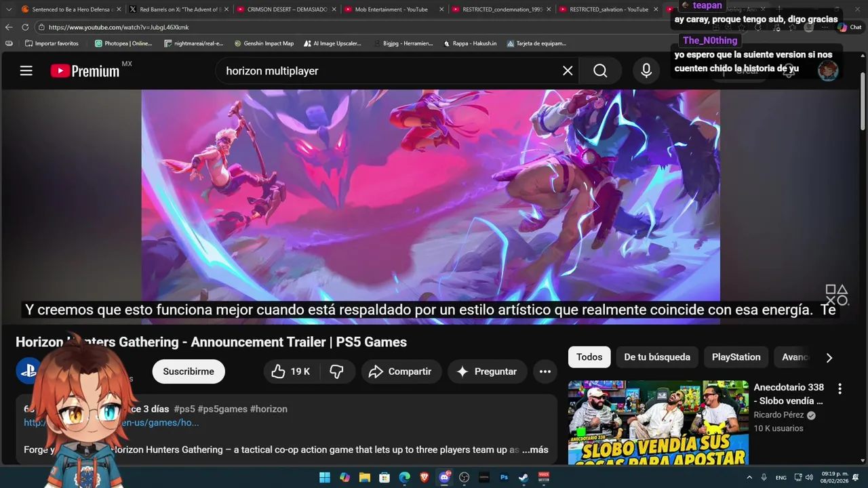Subscribe using the Suscribirme button
The height and width of the screenshot is (488, 868).
pos(189,371)
